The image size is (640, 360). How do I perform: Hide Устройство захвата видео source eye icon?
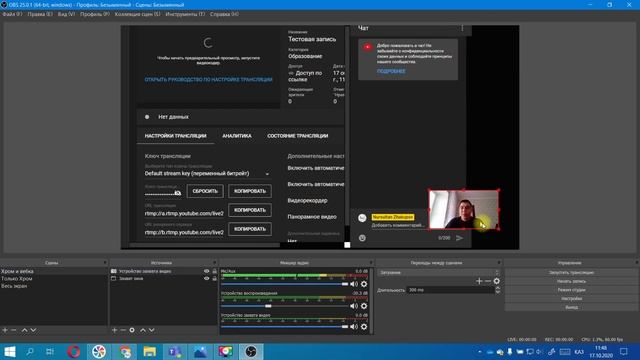(207, 271)
